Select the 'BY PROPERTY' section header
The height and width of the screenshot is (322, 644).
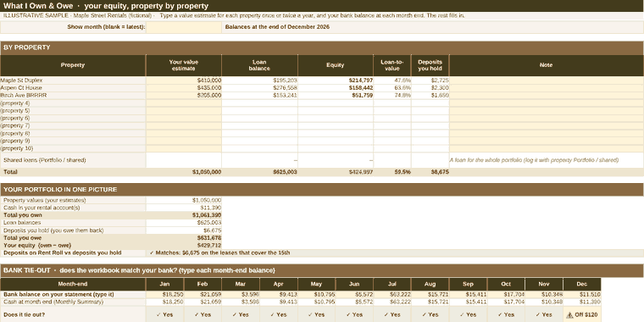(x=322, y=47)
